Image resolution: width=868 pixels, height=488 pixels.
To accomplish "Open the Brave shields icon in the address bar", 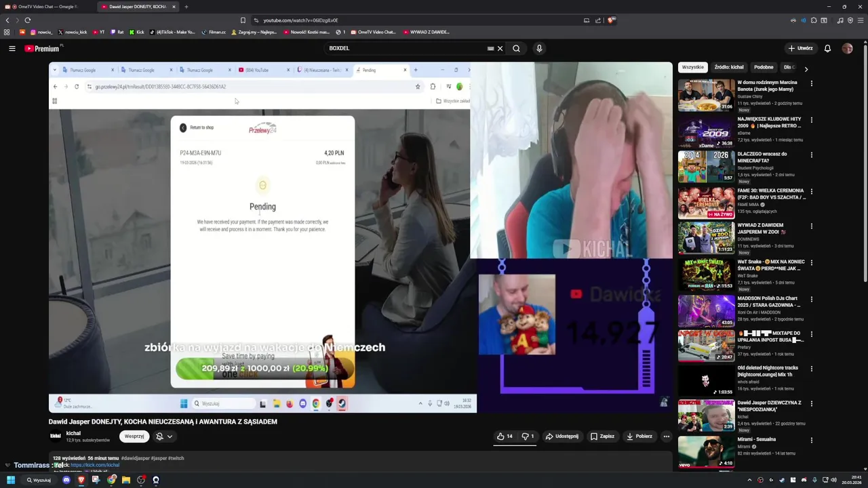I will (611, 20).
